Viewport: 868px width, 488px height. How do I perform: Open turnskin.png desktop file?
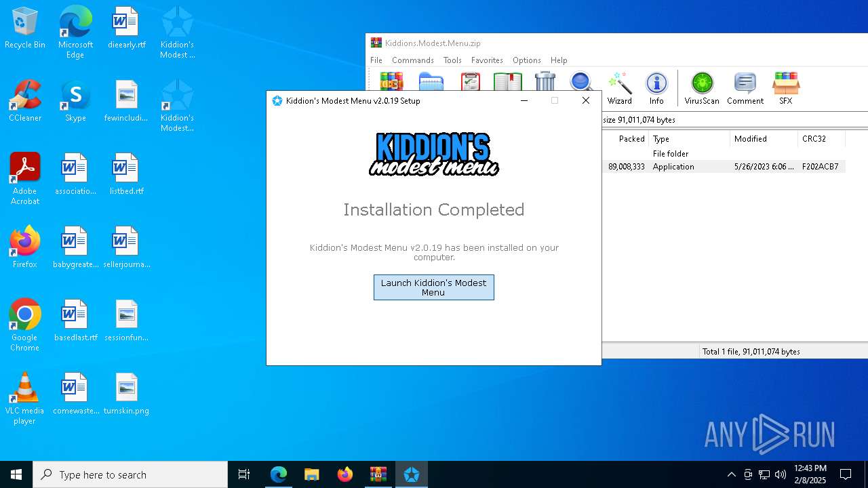[126, 394]
